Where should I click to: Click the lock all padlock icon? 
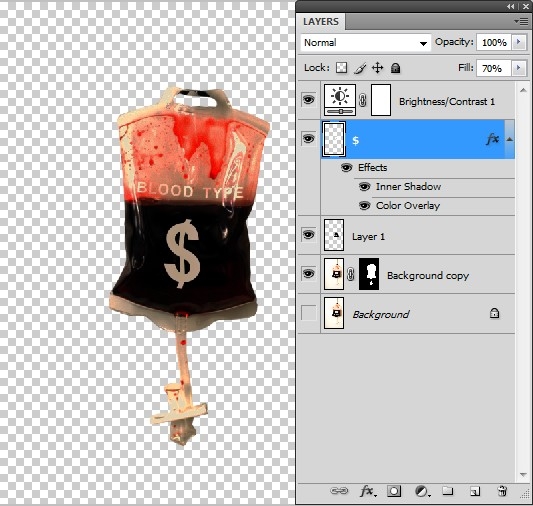[395, 68]
